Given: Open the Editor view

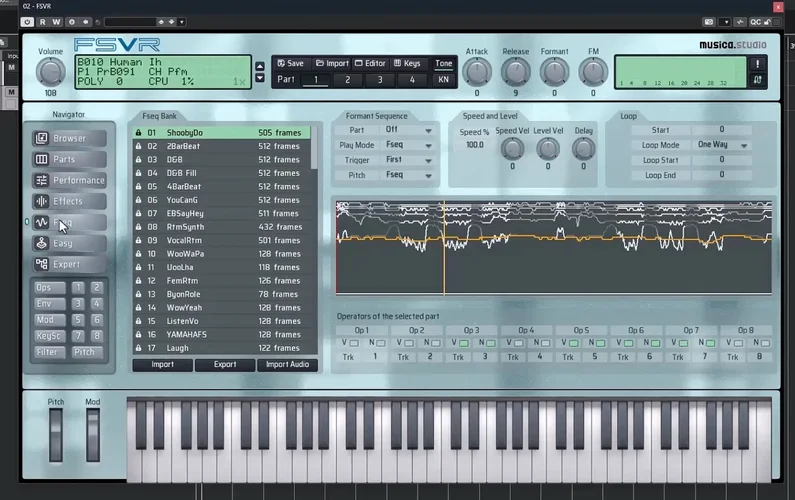Looking at the screenshot, I should (x=370, y=63).
